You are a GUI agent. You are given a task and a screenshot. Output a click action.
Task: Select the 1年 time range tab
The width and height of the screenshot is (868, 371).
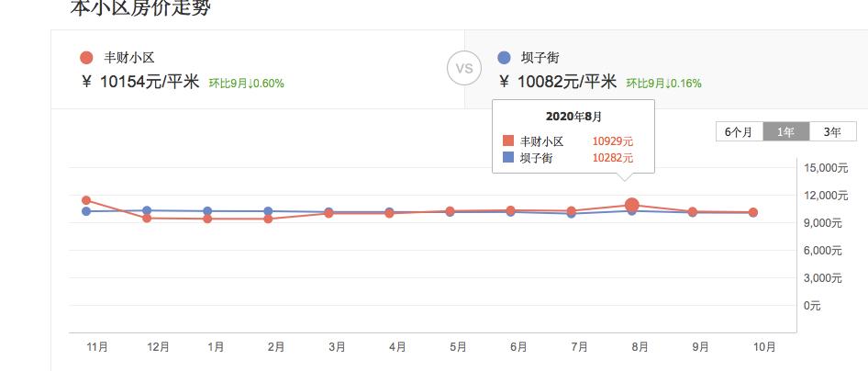coord(785,131)
